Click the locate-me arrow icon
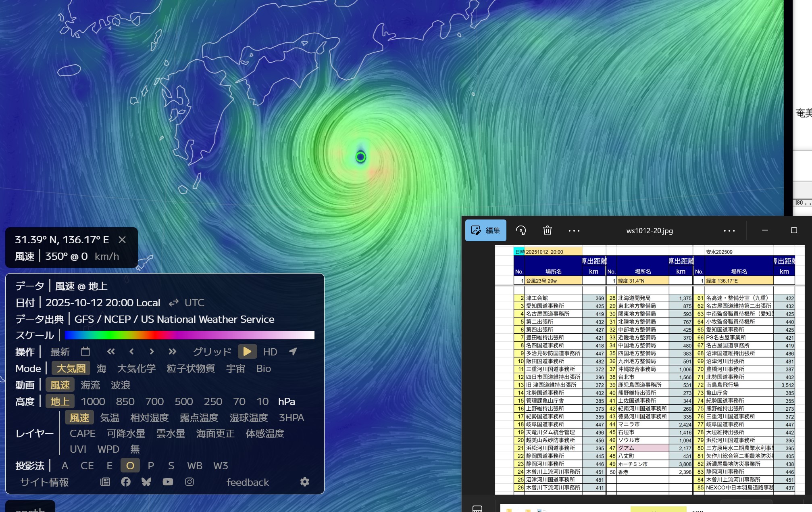Viewport: 812px width, 512px height. coord(293,352)
